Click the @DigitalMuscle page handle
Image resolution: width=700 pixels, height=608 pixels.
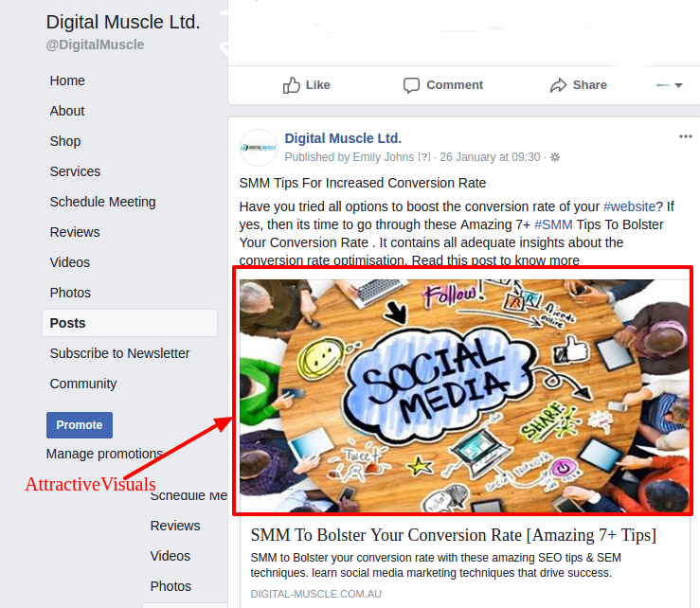pyautogui.click(x=95, y=45)
